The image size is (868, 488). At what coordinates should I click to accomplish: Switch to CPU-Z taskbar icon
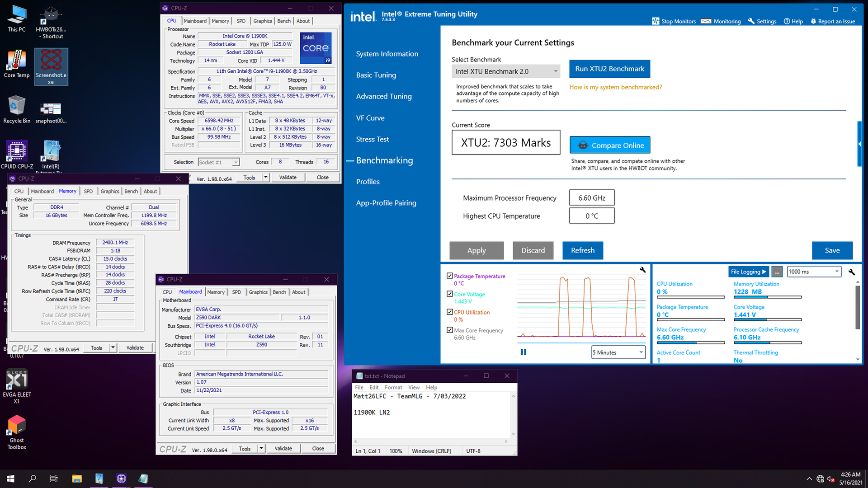click(x=121, y=479)
